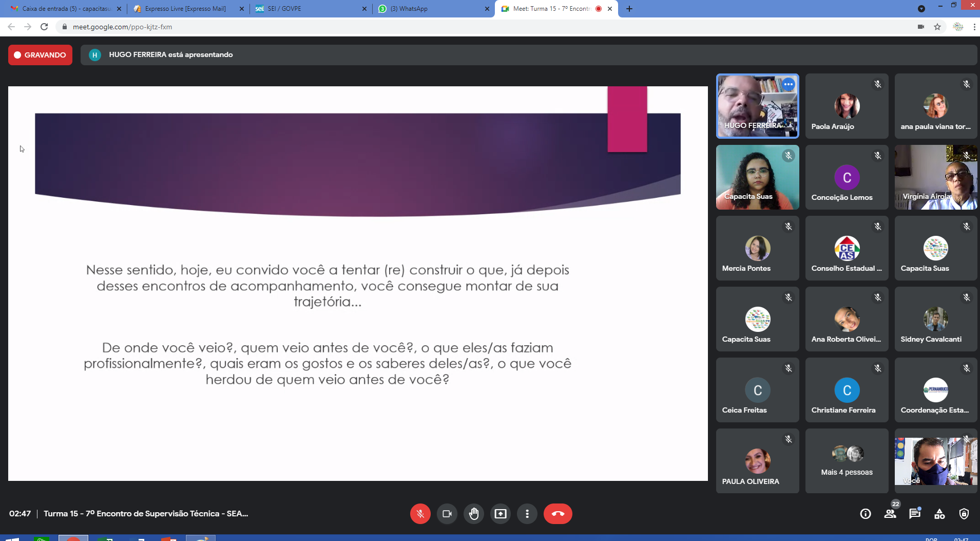Click the red GRAVANDO recording indicator
Screen dimensions: 980x541
pyautogui.click(x=40, y=55)
